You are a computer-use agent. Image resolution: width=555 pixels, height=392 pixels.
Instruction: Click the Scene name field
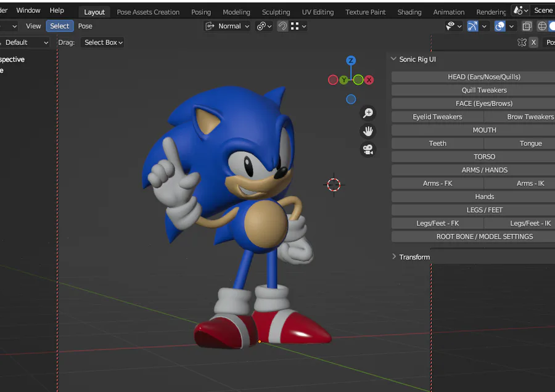tap(543, 10)
